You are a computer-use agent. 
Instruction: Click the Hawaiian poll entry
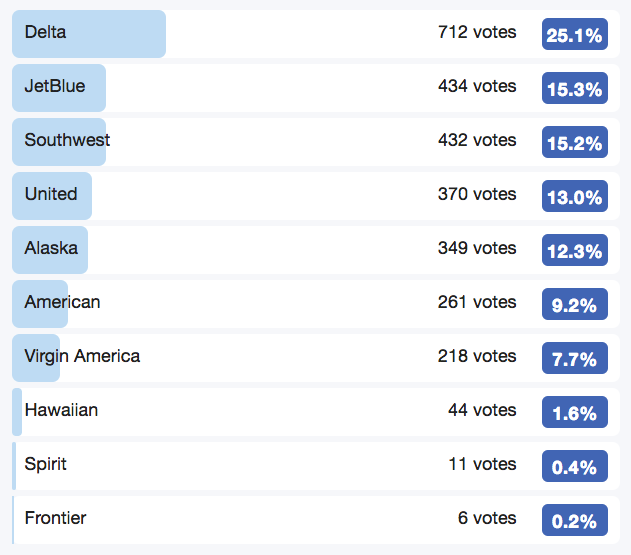(316, 412)
